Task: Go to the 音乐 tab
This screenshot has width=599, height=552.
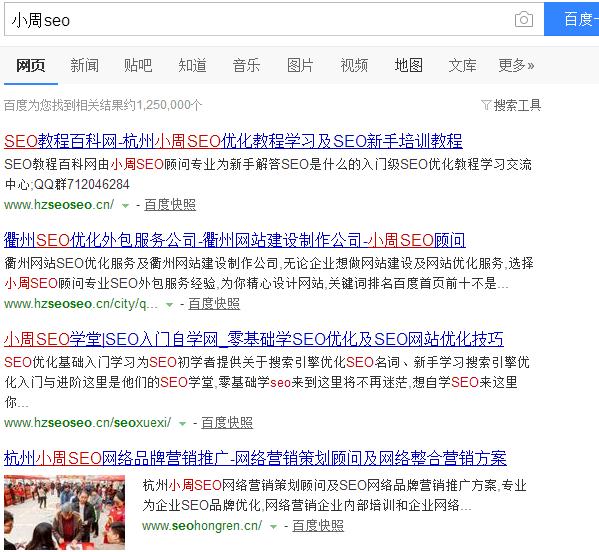Action: (246, 65)
